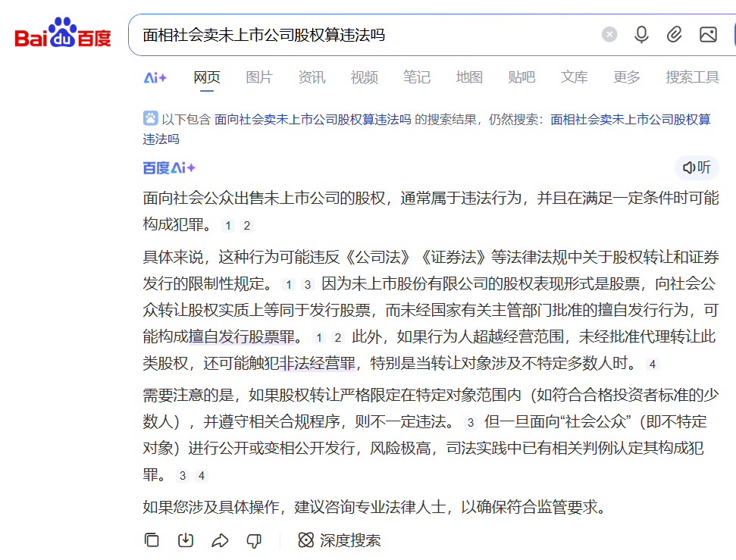Search original query 面相社会卖未上市公司股权算违法吗
The width and height of the screenshot is (736, 560).
[630, 119]
